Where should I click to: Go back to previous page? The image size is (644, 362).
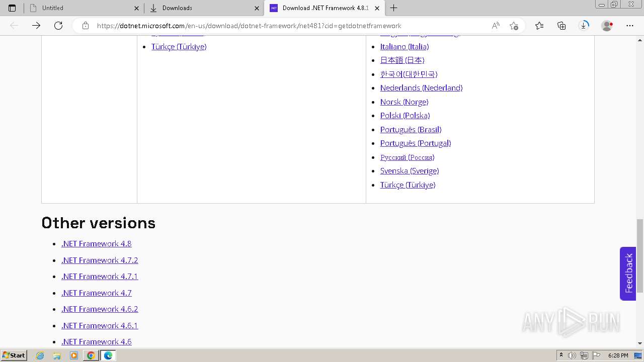click(14, 26)
